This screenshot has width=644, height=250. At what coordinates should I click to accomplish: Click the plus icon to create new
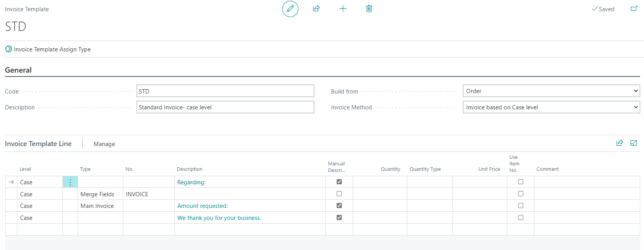(x=343, y=9)
